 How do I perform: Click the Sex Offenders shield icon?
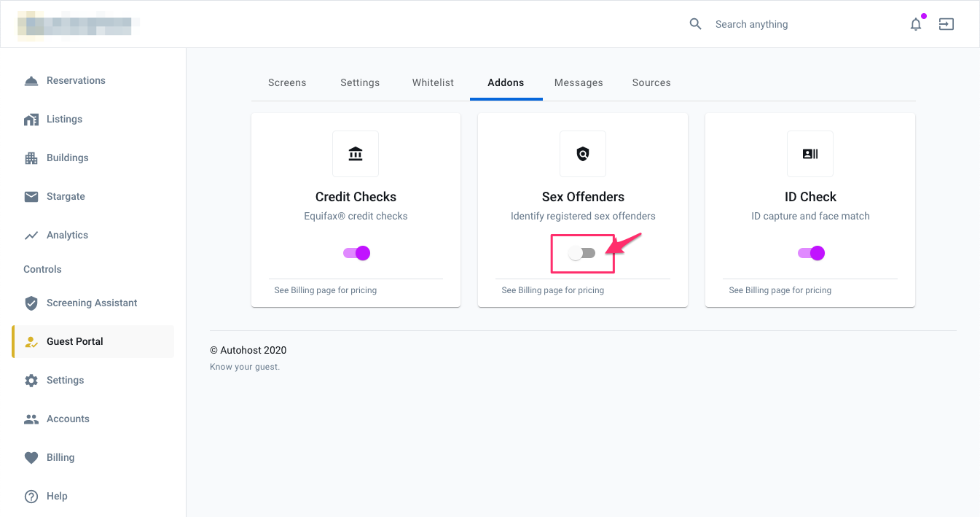pos(582,154)
